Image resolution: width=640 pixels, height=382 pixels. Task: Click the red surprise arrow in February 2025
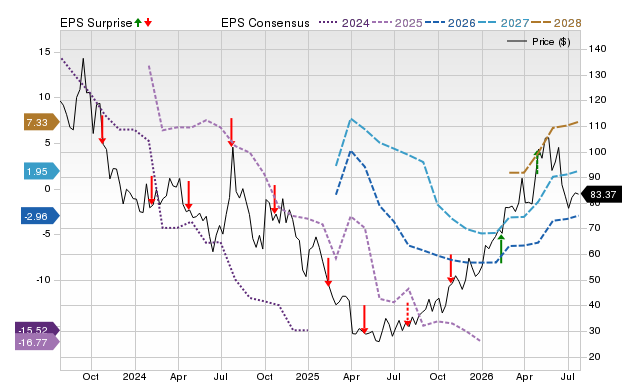tap(328, 272)
